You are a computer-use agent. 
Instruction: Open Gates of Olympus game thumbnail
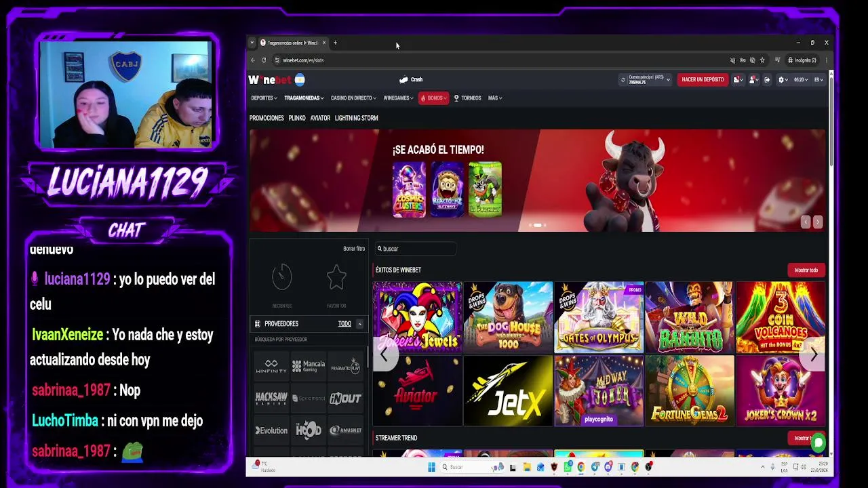tap(599, 317)
